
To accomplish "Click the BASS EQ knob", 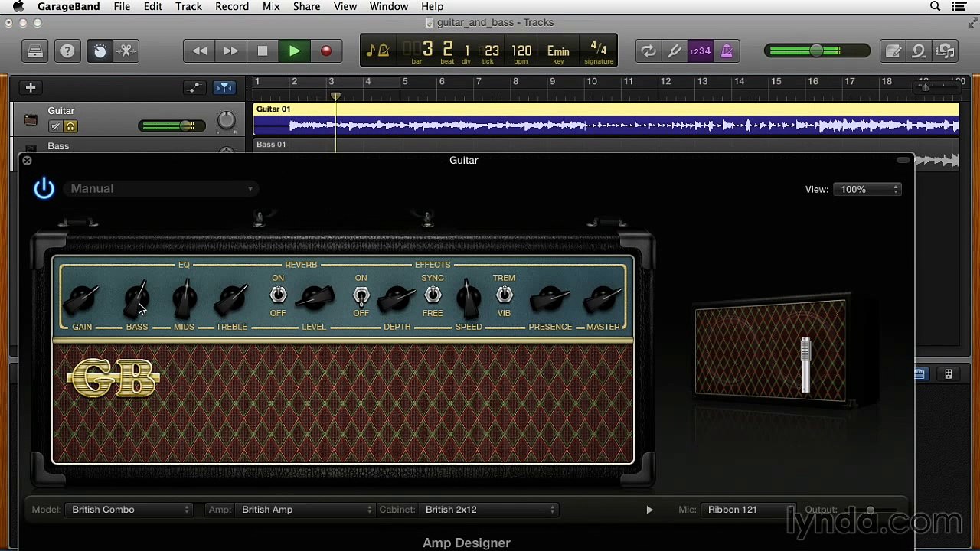I will (137, 299).
